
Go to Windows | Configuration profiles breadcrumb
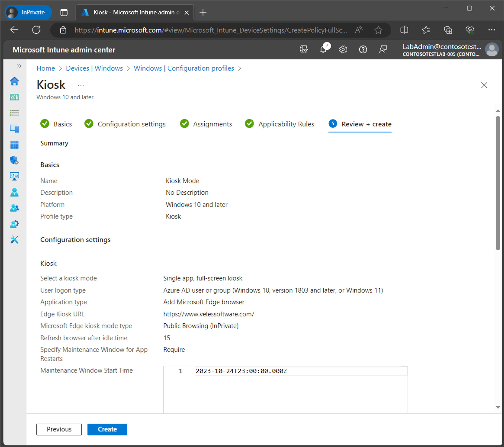(184, 68)
